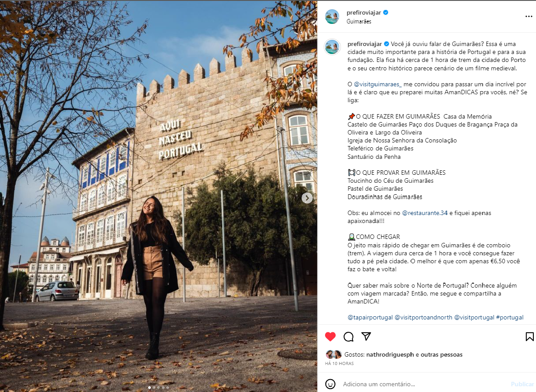Click the prefiroviajar username in header
Screen dimensions: 536x392
[364, 13]
